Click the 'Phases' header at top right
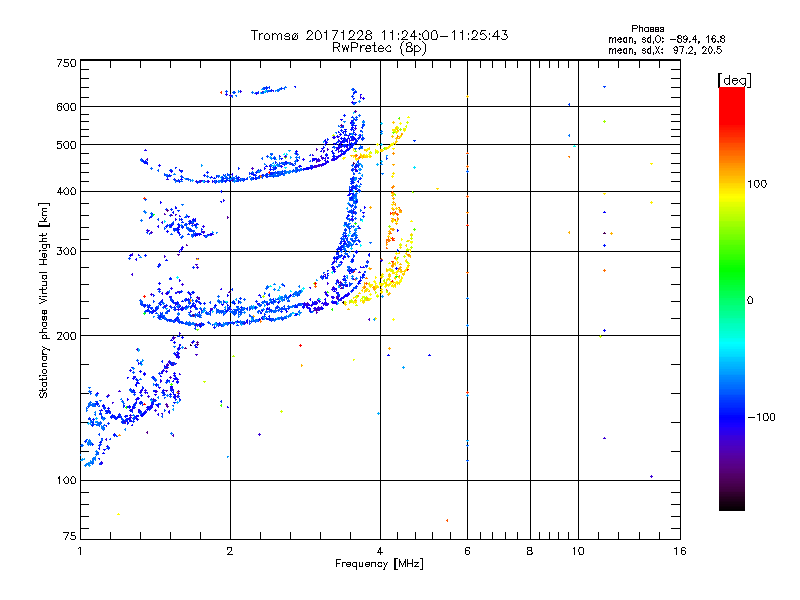The height and width of the screenshot is (600, 800). pos(647,29)
